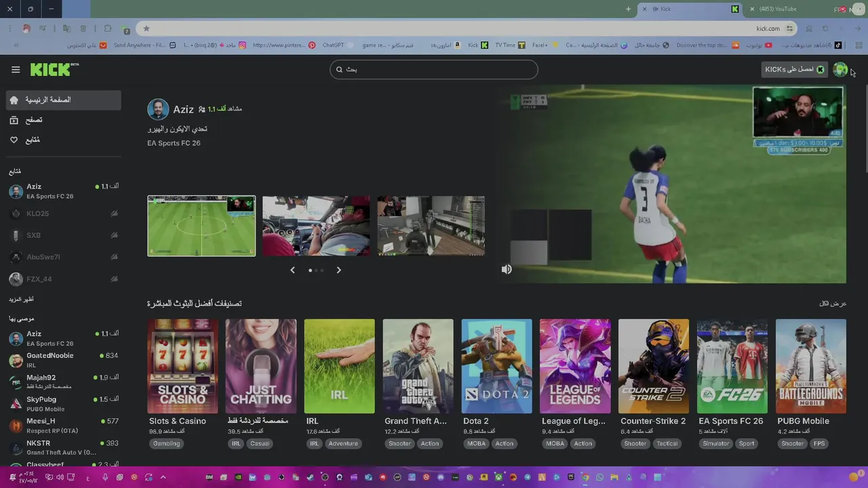Open a new browser tab
This screenshot has width=868, height=488.
click(x=628, y=9)
